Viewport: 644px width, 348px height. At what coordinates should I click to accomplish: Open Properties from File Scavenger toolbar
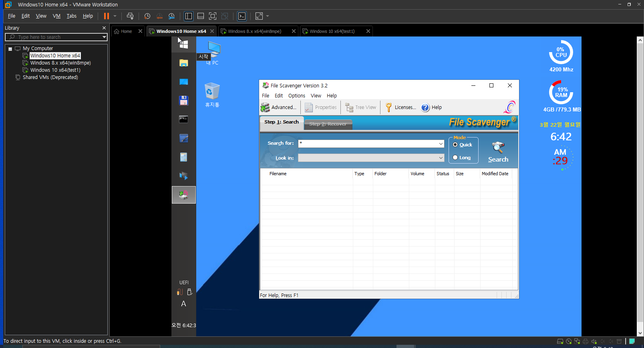pyautogui.click(x=321, y=107)
